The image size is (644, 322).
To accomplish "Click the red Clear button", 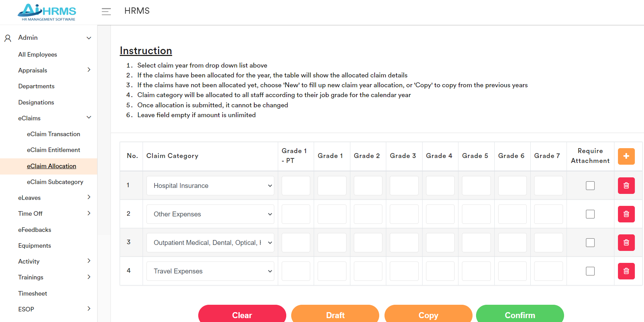I will [x=242, y=315].
